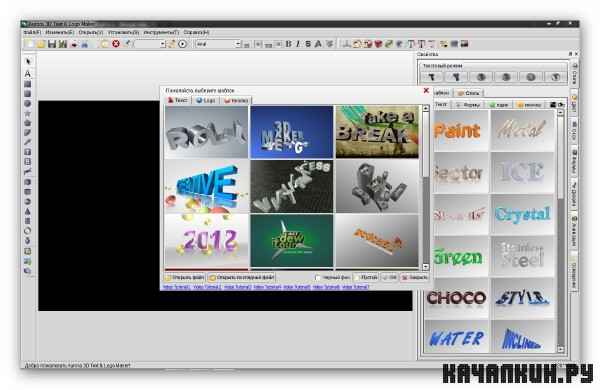
Task: Toggle italic I formatting in toolbar
Action: click(298, 44)
